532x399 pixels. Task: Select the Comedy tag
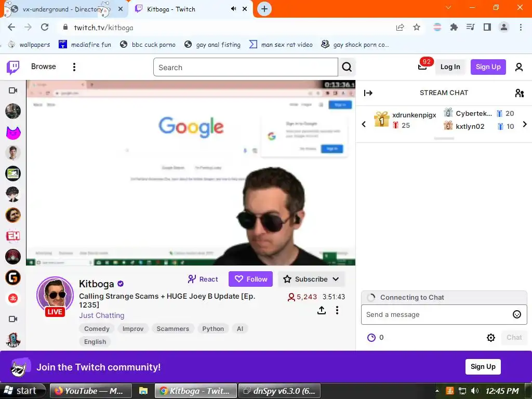(97, 329)
